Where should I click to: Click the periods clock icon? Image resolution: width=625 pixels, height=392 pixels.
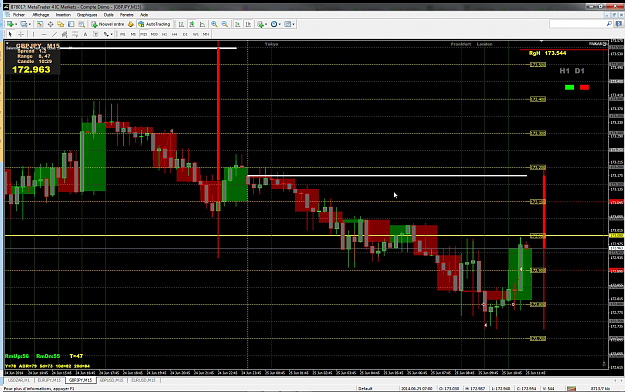[x=274, y=24]
